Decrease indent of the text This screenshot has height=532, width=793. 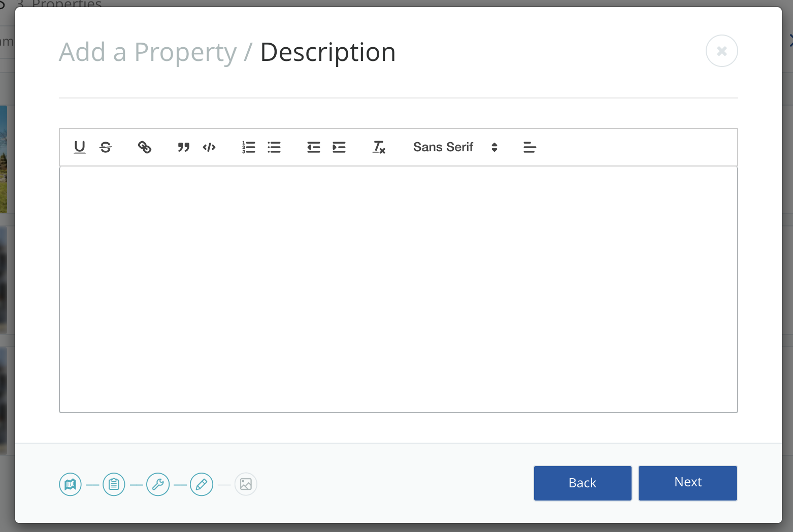(313, 147)
